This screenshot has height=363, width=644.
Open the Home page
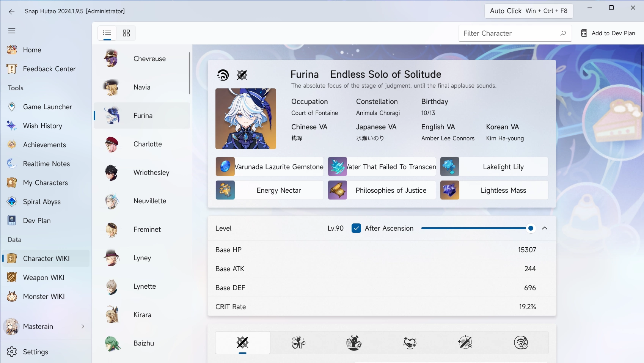46,50
